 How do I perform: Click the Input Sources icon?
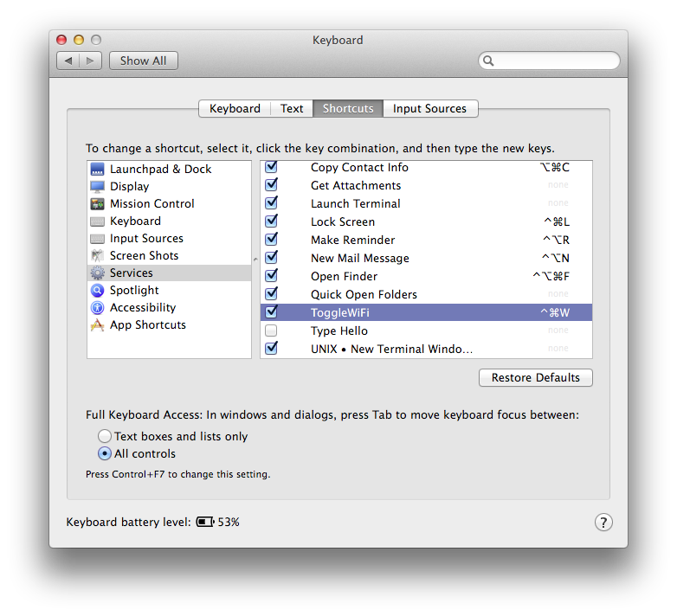(x=98, y=239)
